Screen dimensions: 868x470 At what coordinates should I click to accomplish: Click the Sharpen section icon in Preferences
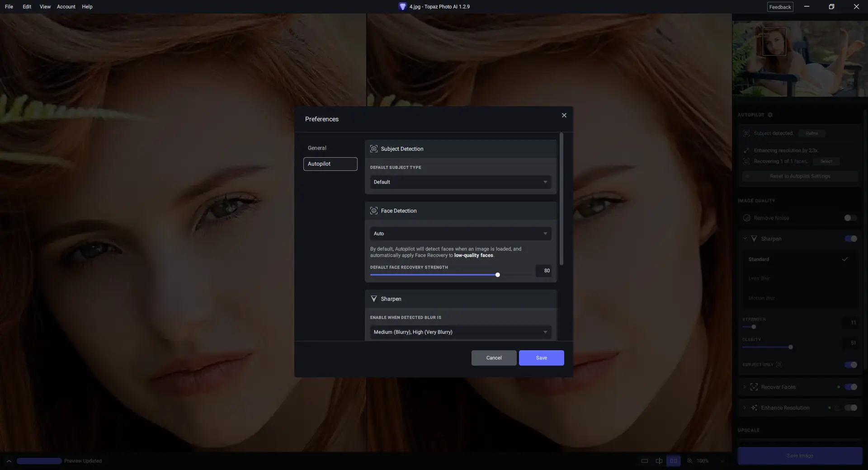374,299
